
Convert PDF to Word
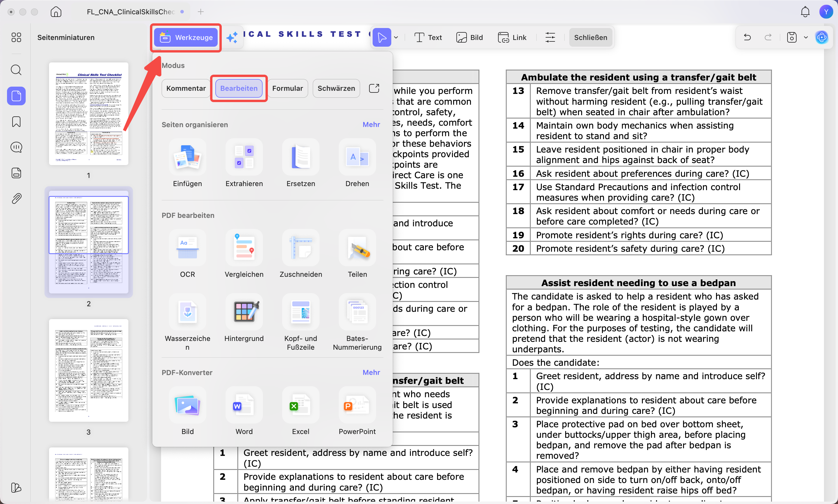coord(244,411)
